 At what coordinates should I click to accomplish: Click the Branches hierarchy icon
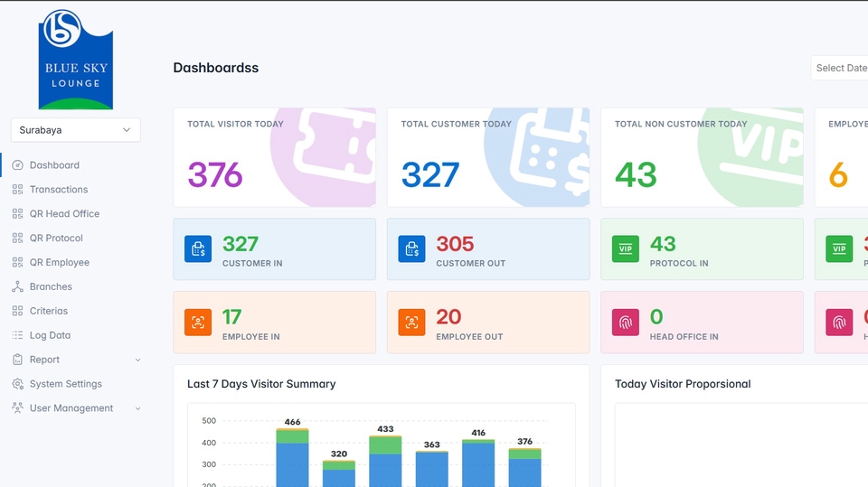coord(18,286)
